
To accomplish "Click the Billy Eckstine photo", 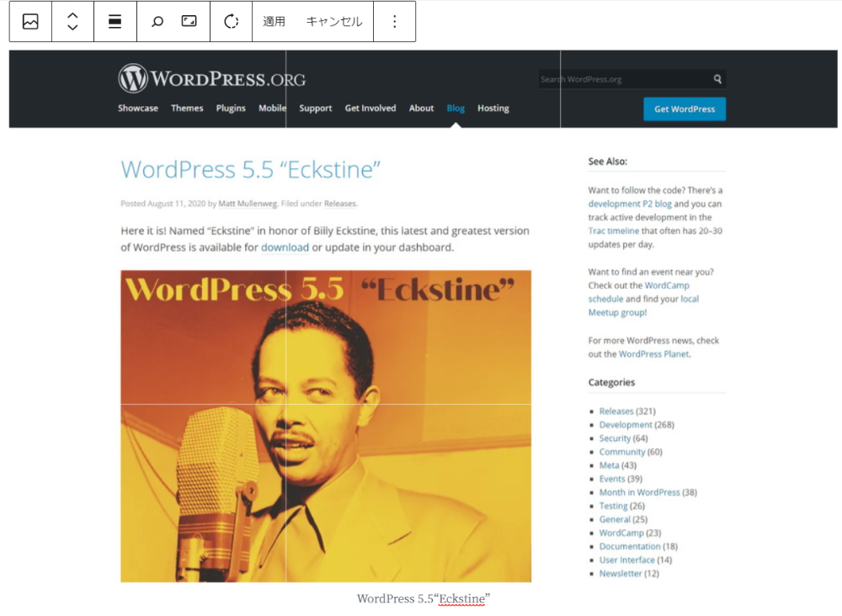I will pyautogui.click(x=326, y=427).
